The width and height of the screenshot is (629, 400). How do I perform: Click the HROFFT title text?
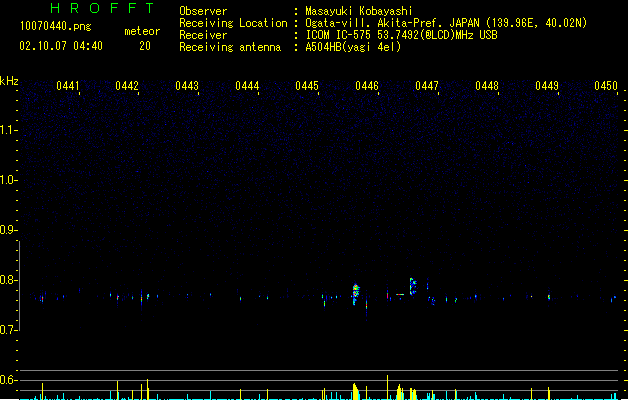(102, 8)
